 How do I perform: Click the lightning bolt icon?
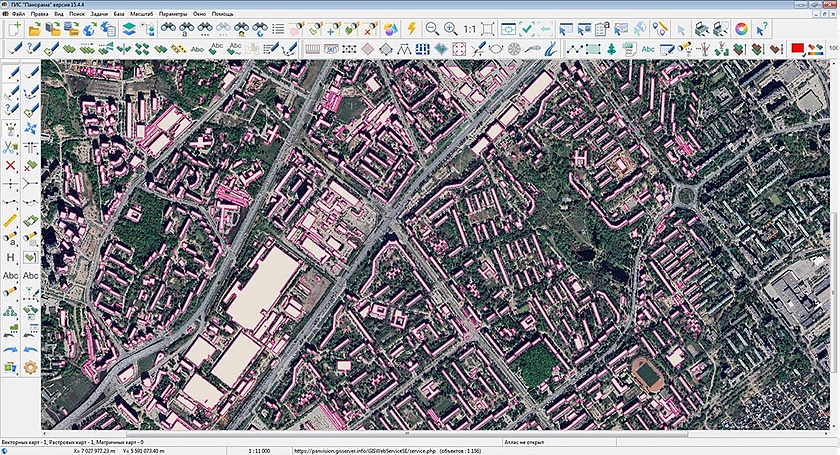(410, 29)
